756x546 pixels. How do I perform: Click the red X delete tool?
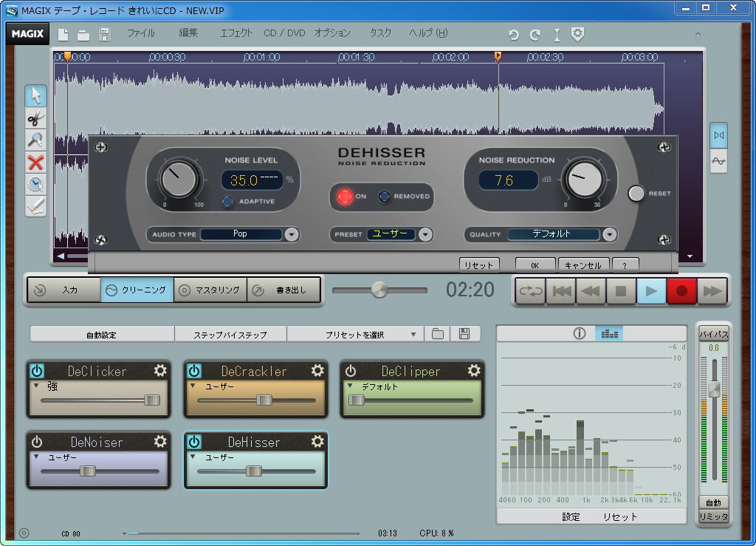pos(36,163)
